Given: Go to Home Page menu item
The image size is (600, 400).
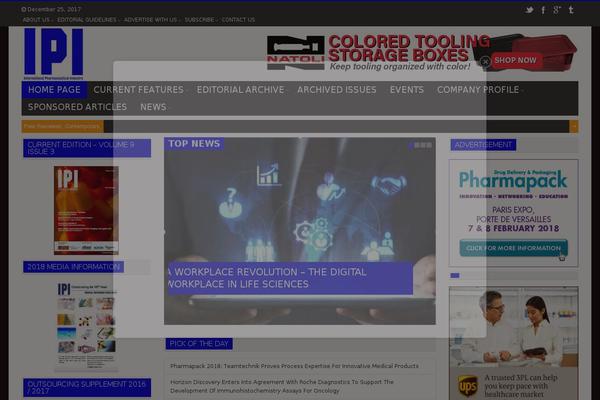Looking at the screenshot, I should [54, 90].
